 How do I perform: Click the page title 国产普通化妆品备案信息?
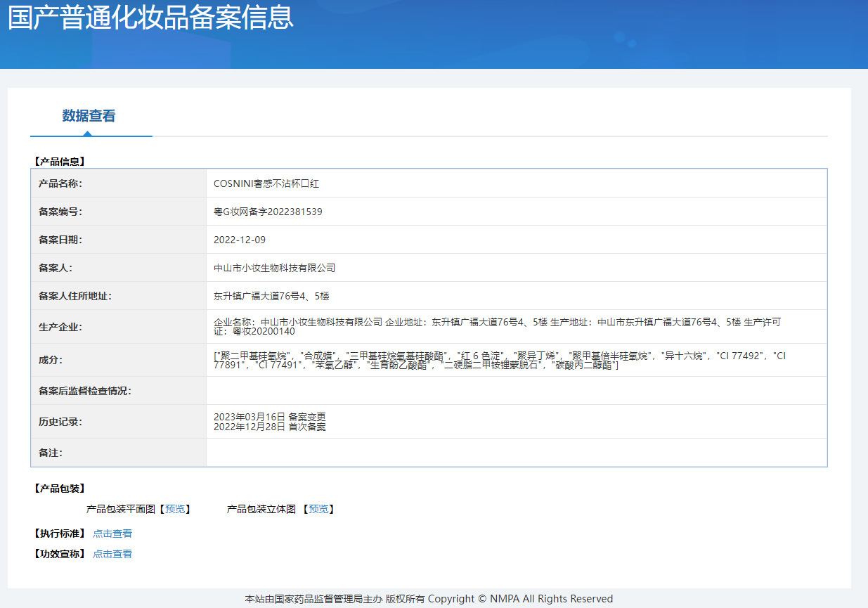tap(150, 17)
